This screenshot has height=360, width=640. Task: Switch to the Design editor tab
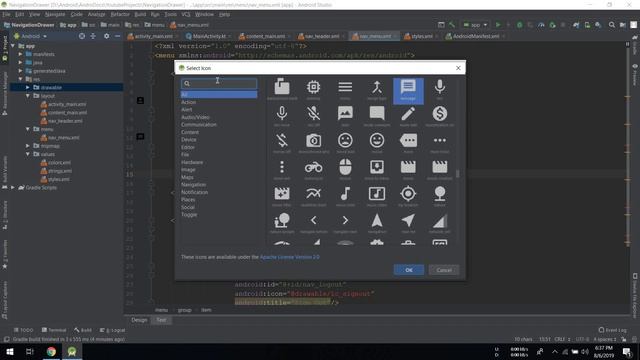139,320
